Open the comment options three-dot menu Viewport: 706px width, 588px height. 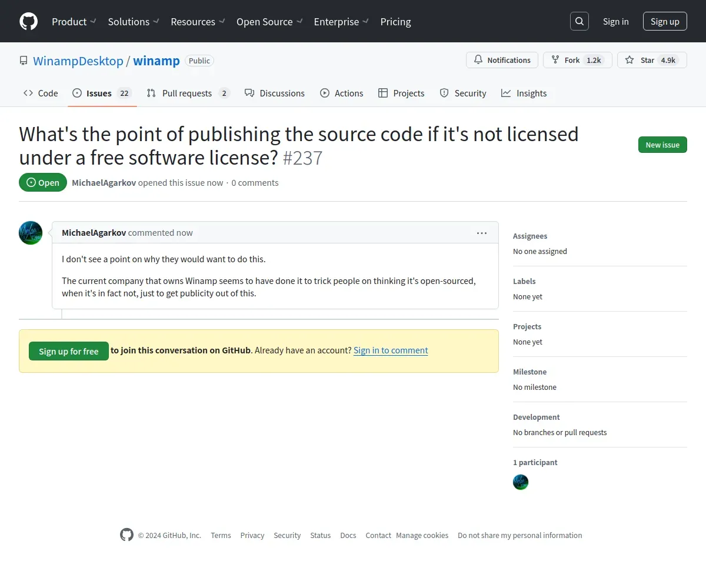482,233
